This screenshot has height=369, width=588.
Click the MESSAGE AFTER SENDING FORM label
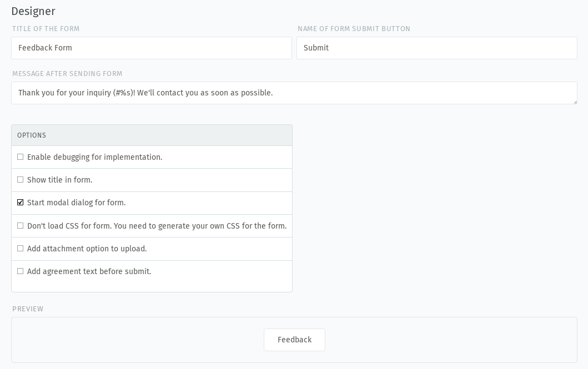coord(67,74)
